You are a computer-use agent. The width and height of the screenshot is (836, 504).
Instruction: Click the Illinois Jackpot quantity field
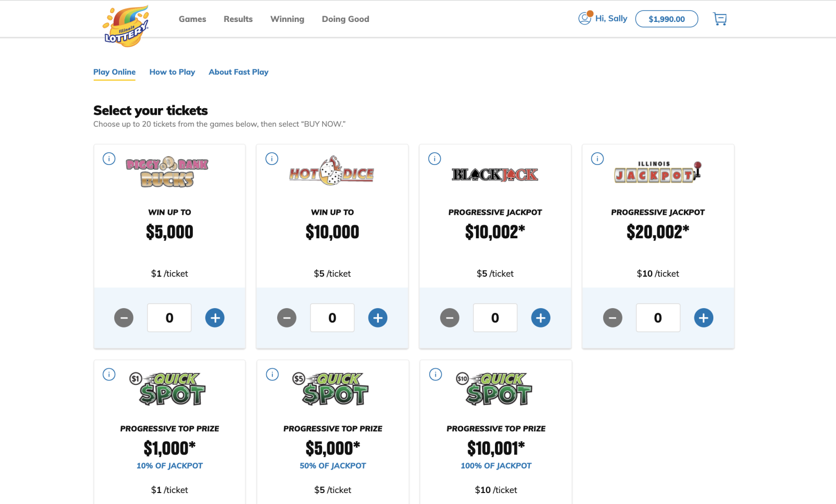(658, 318)
